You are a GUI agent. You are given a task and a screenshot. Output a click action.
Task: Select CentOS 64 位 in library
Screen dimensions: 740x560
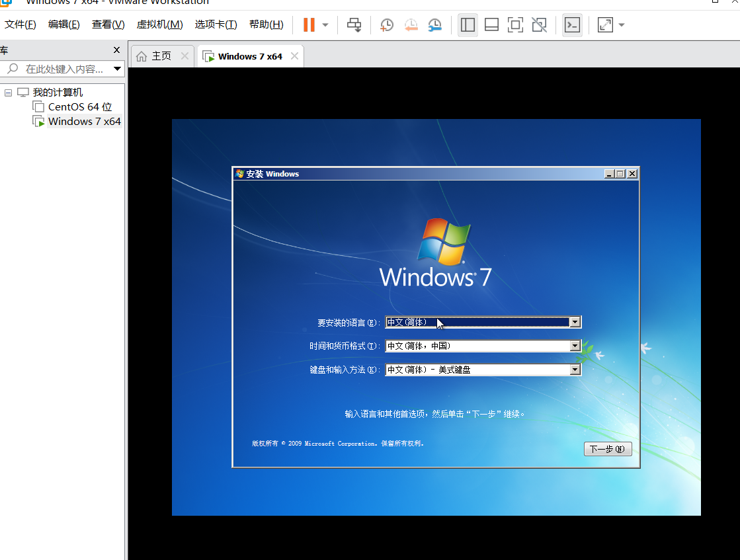point(79,106)
